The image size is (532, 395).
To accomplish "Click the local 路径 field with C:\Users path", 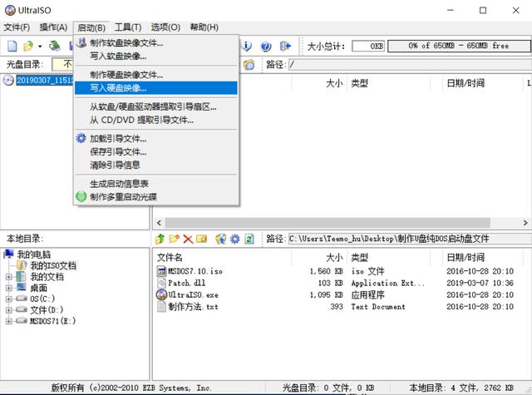I will coord(410,239).
